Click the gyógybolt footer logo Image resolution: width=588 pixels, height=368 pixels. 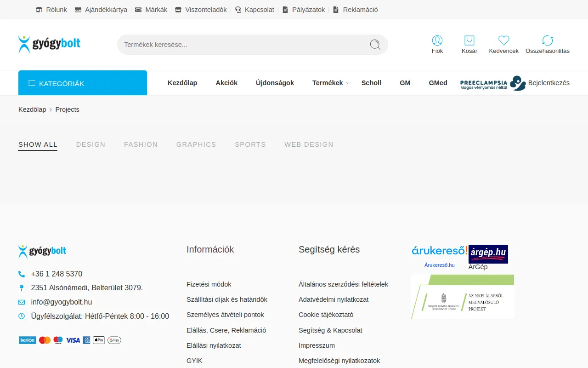[x=42, y=252]
